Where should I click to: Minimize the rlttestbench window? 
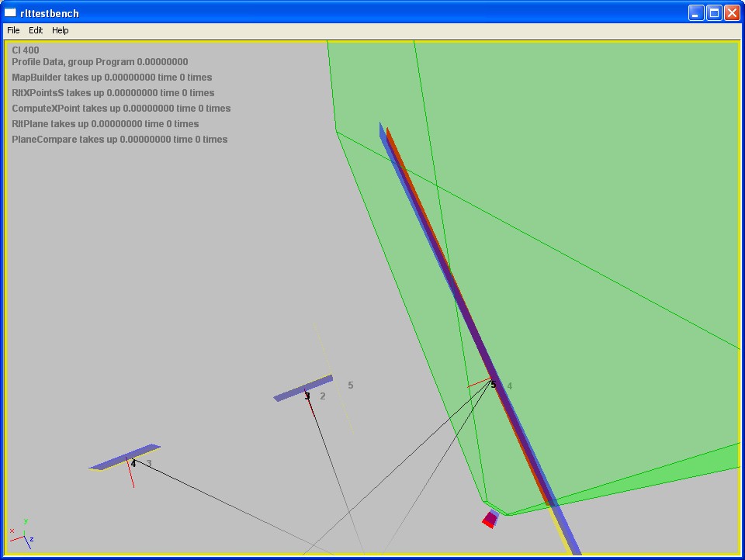[x=695, y=12]
